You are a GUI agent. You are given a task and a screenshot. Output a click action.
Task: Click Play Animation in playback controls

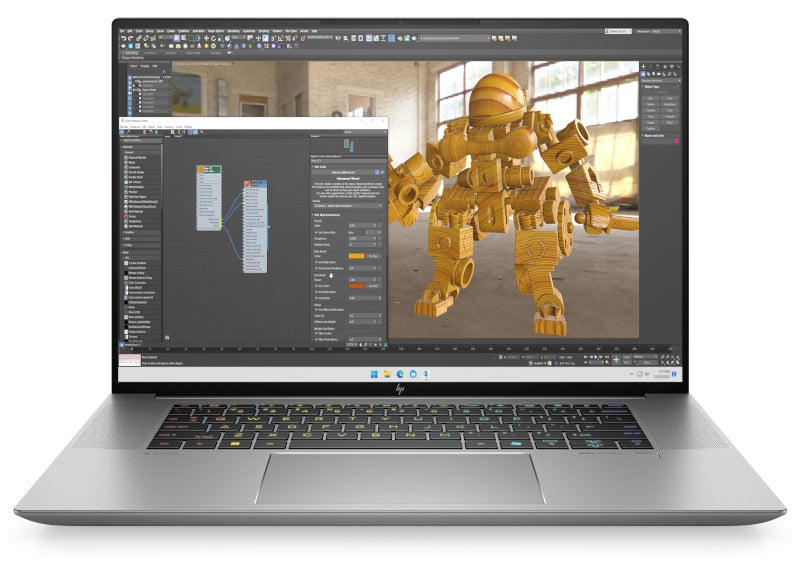click(x=596, y=357)
